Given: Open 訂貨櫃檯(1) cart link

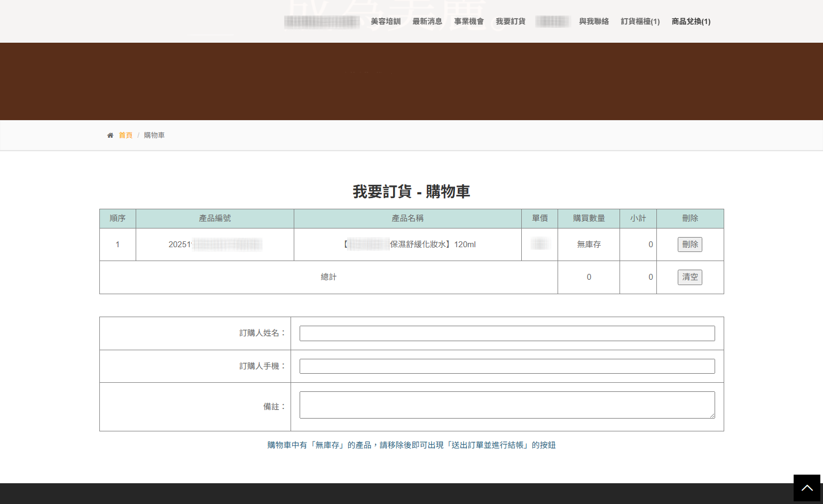Looking at the screenshot, I should pyautogui.click(x=640, y=21).
